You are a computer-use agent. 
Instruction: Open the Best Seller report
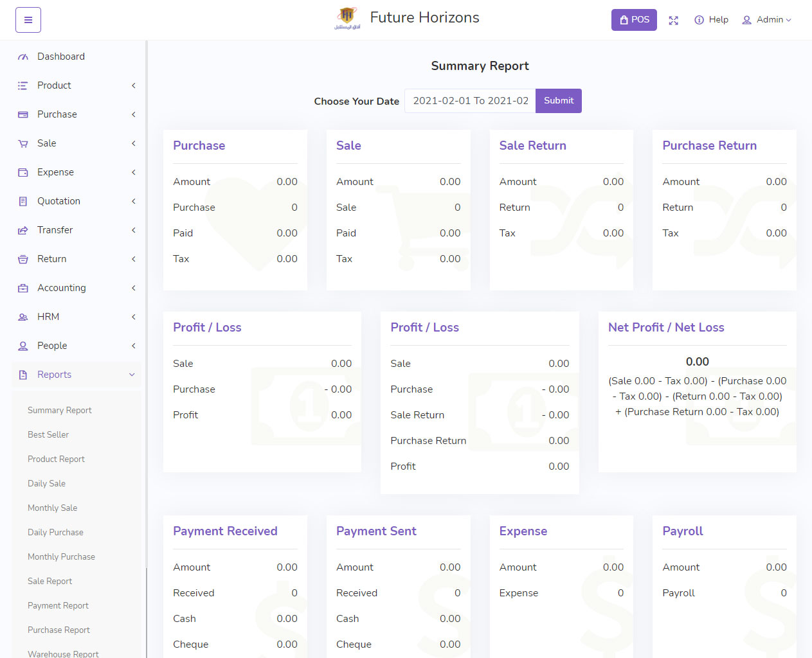point(48,434)
